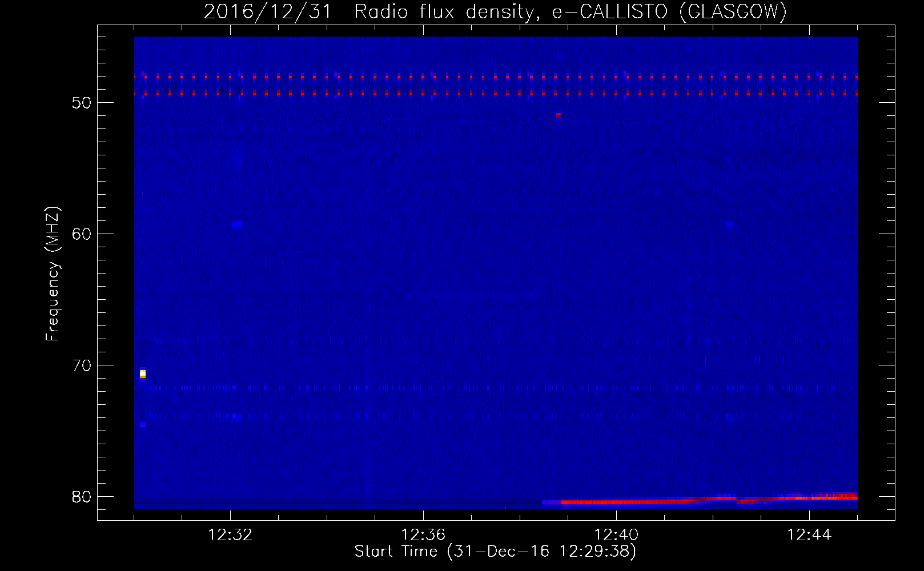Click the isolated red dot near 51 MHz
The image size is (924, 571).
click(x=559, y=115)
